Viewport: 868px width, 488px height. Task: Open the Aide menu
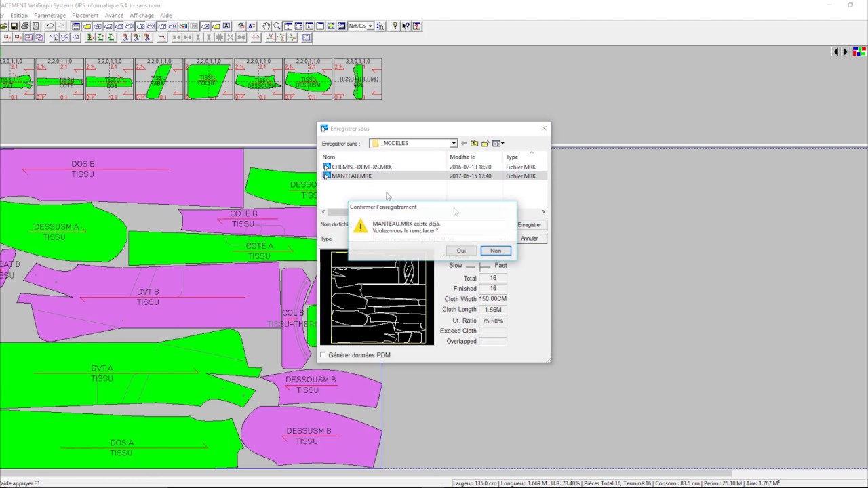pyautogui.click(x=165, y=15)
